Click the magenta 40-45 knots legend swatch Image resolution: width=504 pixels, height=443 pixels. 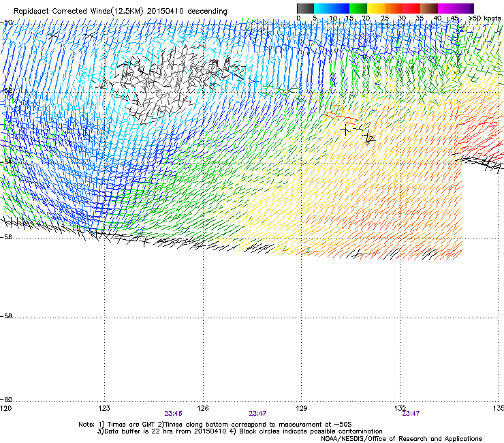click(x=447, y=8)
